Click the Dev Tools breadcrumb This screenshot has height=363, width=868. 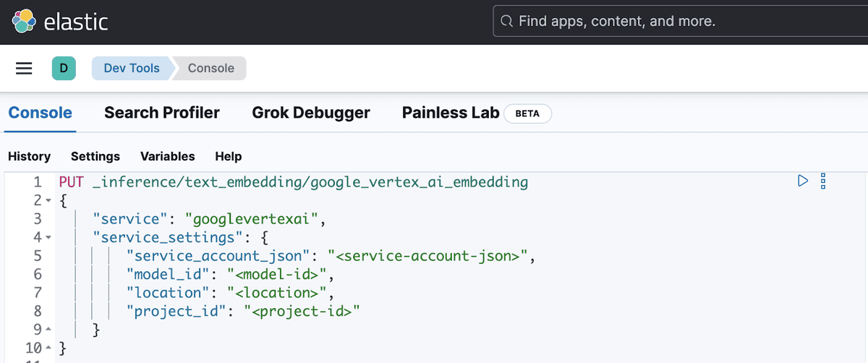[131, 69]
